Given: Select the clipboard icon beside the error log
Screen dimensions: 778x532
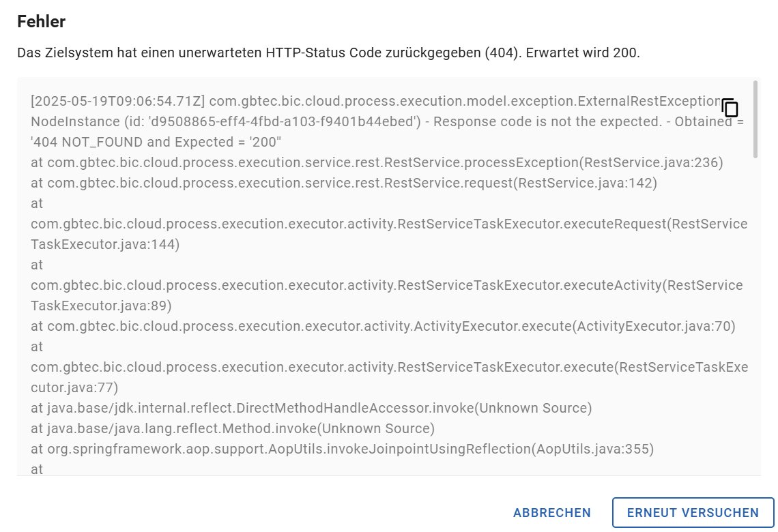Looking at the screenshot, I should [729, 107].
